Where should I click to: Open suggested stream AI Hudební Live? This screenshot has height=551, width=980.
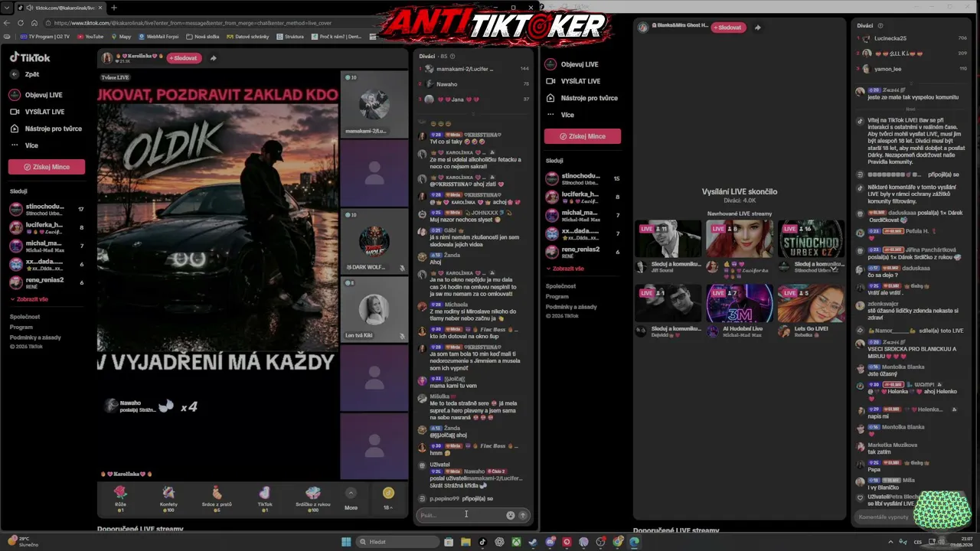click(x=740, y=311)
